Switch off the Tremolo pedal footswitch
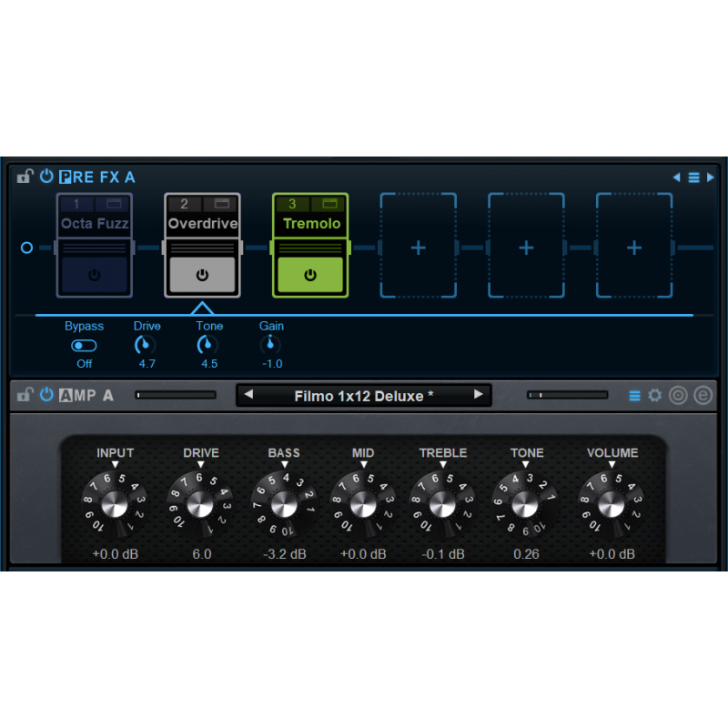This screenshot has width=728, height=728. [309, 276]
